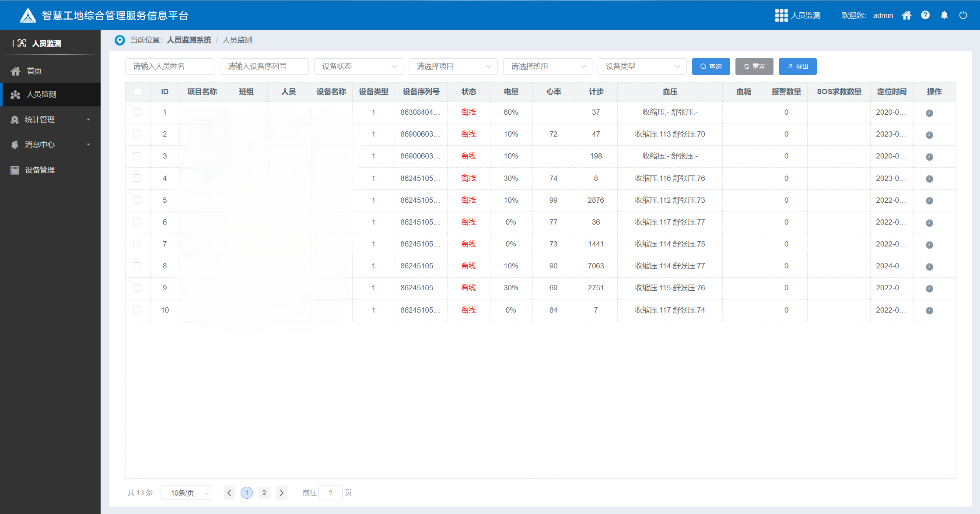The height and width of the screenshot is (514, 980).
Task: Open the notification bell in the top bar
Action: [x=944, y=15]
